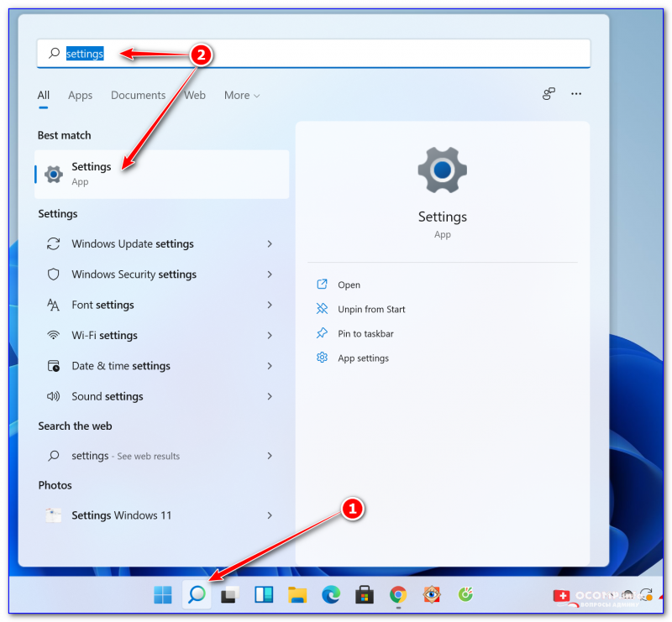The image size is (672, 622).
Task: Open Sound settings result
Action: [x=161, y=396]
